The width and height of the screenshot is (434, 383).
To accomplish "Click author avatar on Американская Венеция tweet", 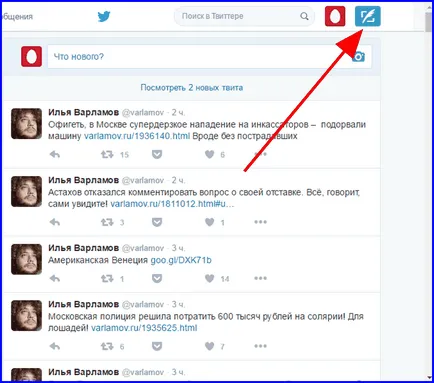I will click(x=26, y=259).
